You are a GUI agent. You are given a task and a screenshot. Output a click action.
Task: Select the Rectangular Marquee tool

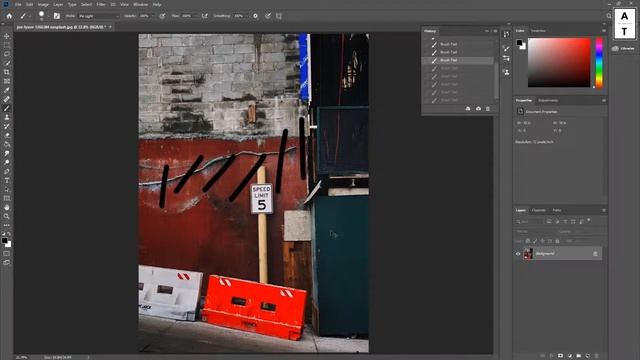point(7,45)
